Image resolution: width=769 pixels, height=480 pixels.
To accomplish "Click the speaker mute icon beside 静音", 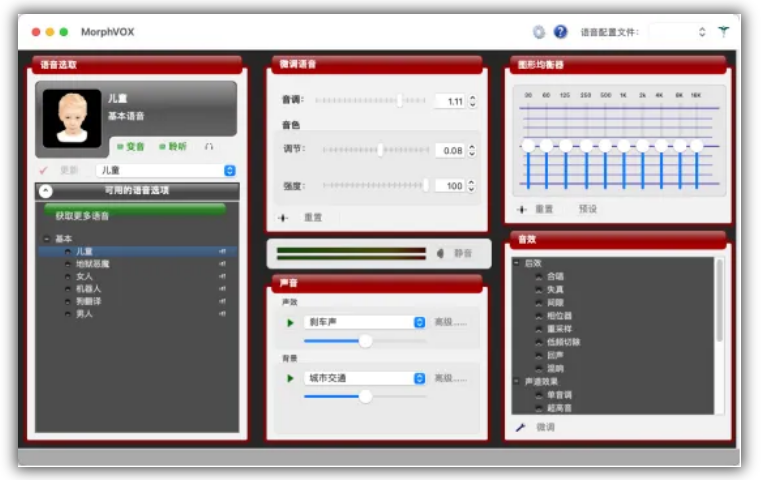I will point(440,253).
